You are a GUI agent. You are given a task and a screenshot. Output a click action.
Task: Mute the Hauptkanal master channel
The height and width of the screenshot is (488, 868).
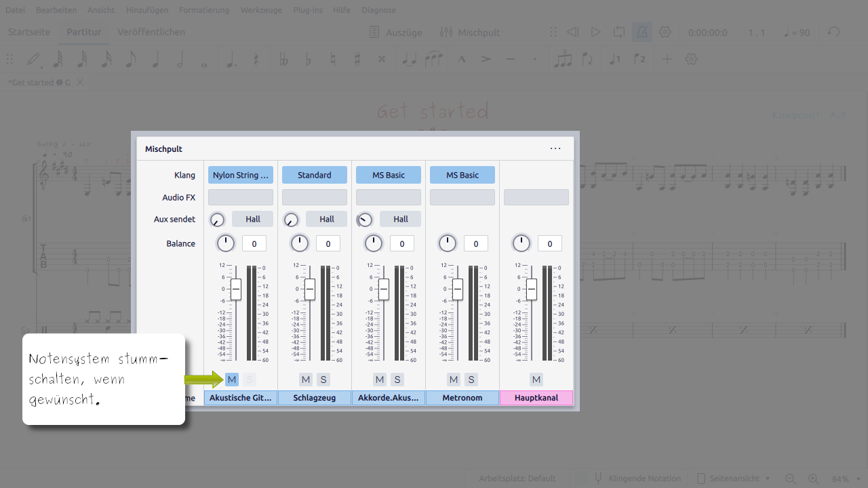pyautogui.click(x=536, y=380)
